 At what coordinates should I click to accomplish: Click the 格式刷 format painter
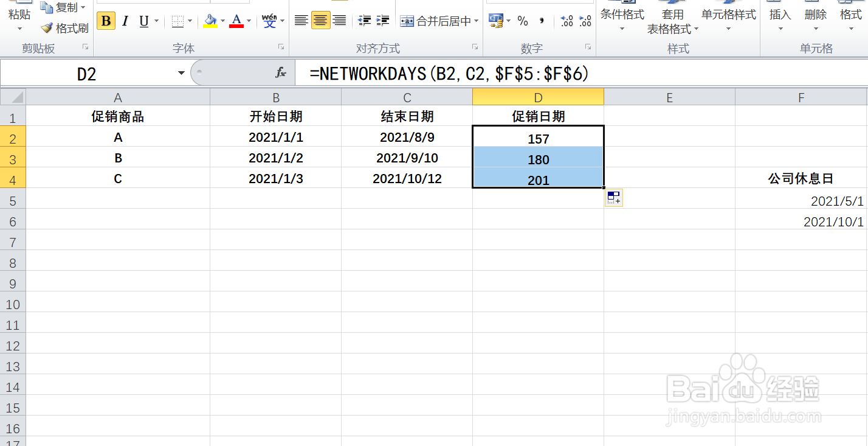coord(65,28)
